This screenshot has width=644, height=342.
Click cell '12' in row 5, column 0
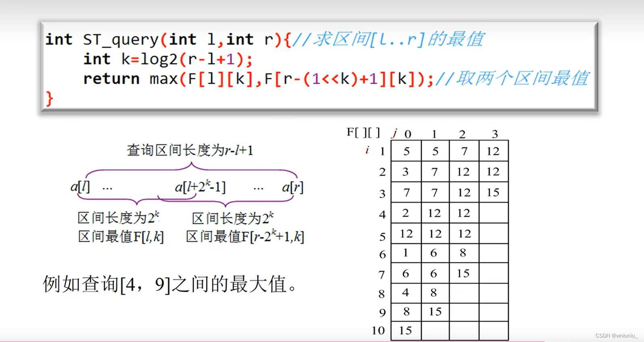coord(406,234)
